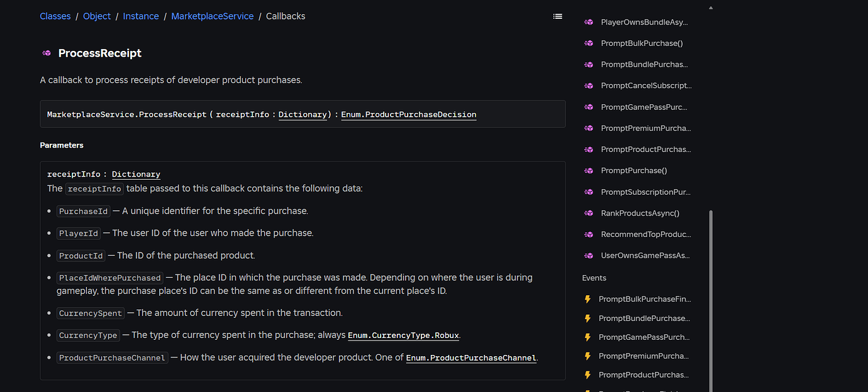This screenshot has width=868, height=392.
Task: Click the ProductPurchaseChannel code label
Action: click(x=113, y=358)
